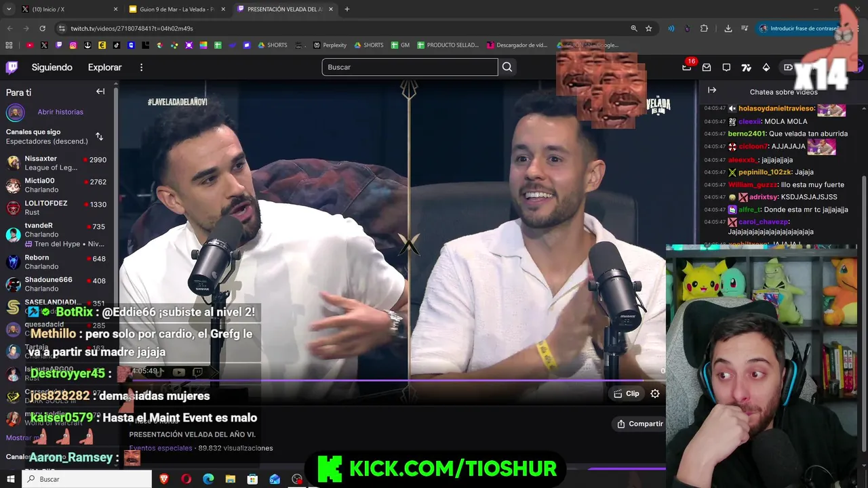
Task: Open Twitch notifications inbox icon
Action: coord(707,67)
